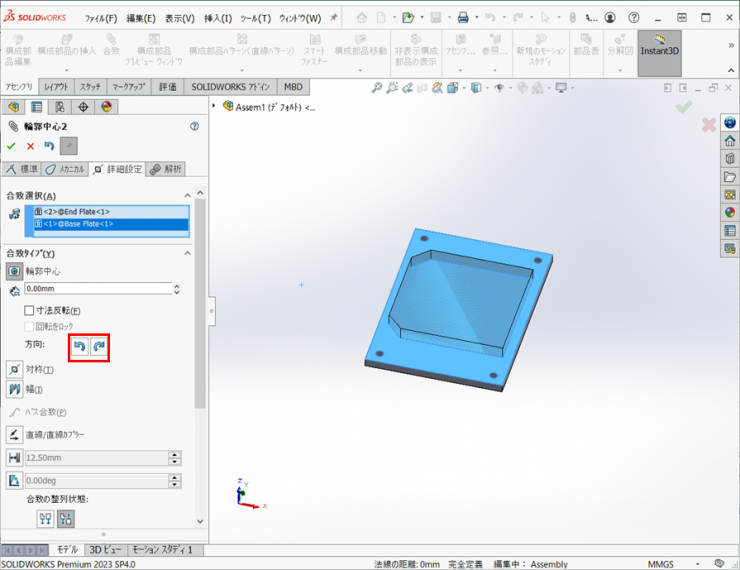Select the aligned mate alignment button
The width and height of the screenshot is (740, 570).
tap(45, 519)
